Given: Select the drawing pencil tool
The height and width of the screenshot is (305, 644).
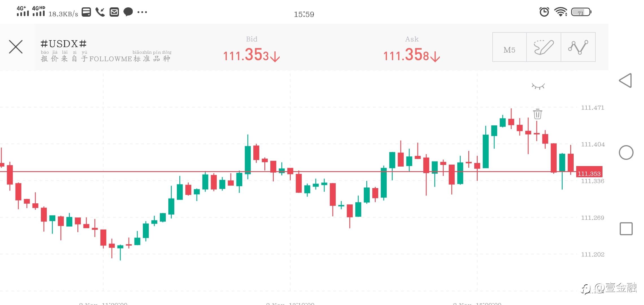Looking at the screenshot, I should [x=544, y=47].
